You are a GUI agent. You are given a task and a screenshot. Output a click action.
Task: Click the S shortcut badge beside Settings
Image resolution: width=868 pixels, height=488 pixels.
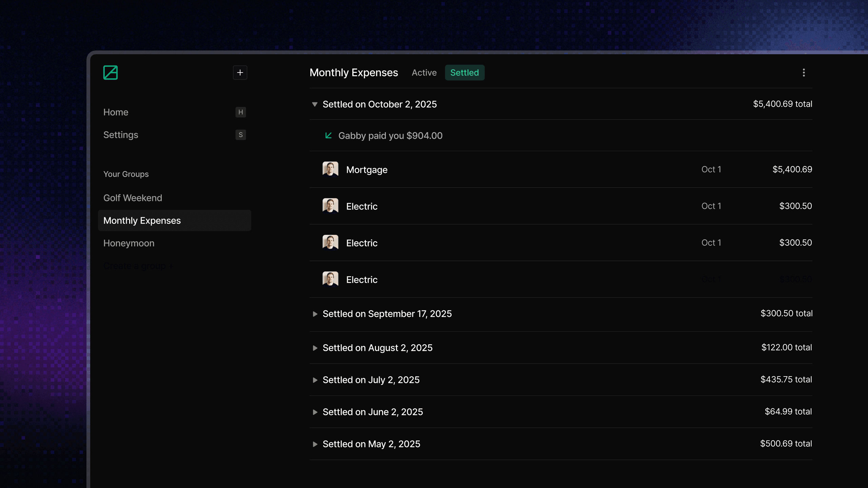(240, 135)
